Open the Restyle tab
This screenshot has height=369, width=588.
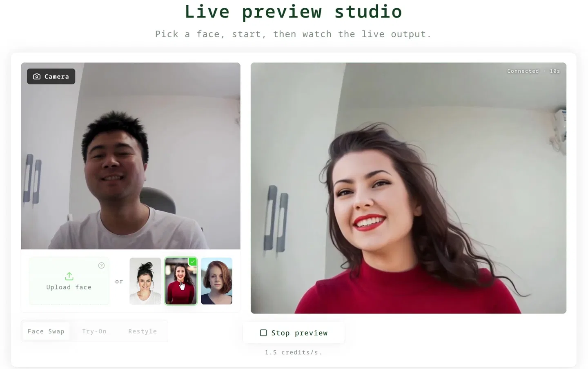coord(143,331)
